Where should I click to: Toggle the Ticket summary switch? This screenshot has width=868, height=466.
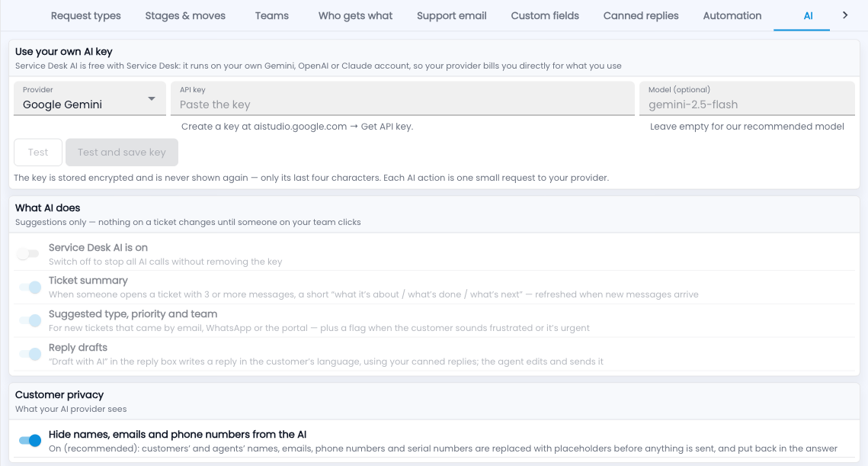pyautogui.click(x=30, y=287)
